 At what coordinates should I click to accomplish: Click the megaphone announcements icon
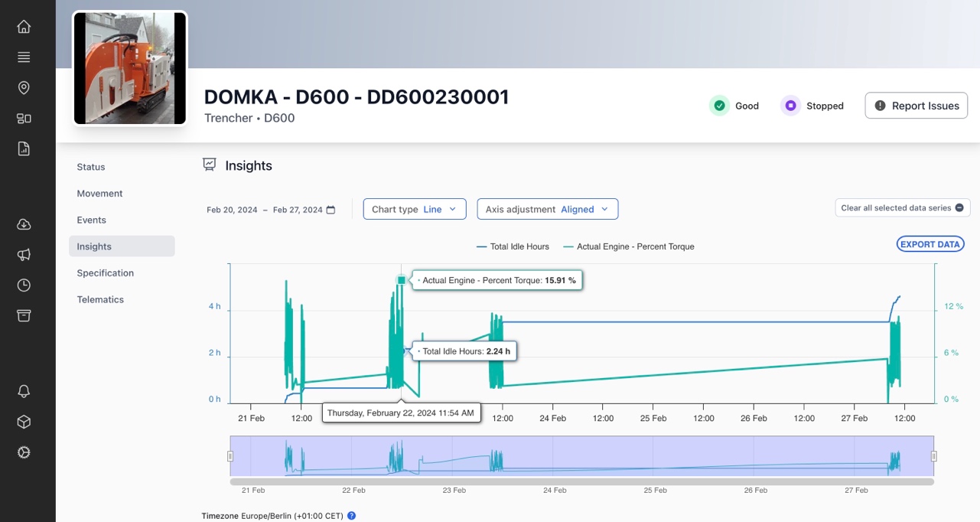[x=24, y=255]
